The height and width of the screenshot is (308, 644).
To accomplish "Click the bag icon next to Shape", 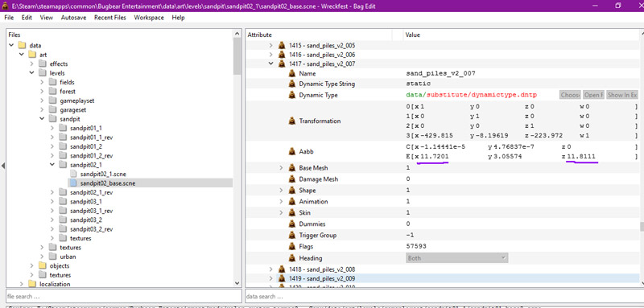I will (x=291, y=191).
